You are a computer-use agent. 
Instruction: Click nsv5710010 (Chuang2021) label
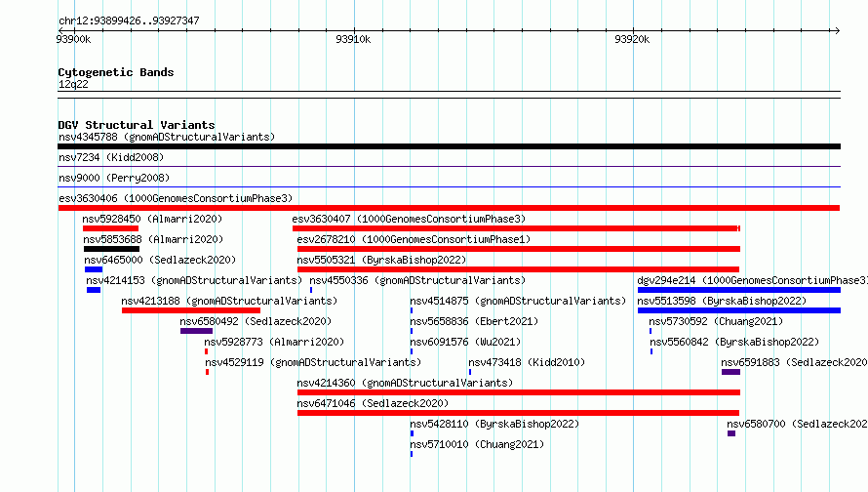[477, 444]
